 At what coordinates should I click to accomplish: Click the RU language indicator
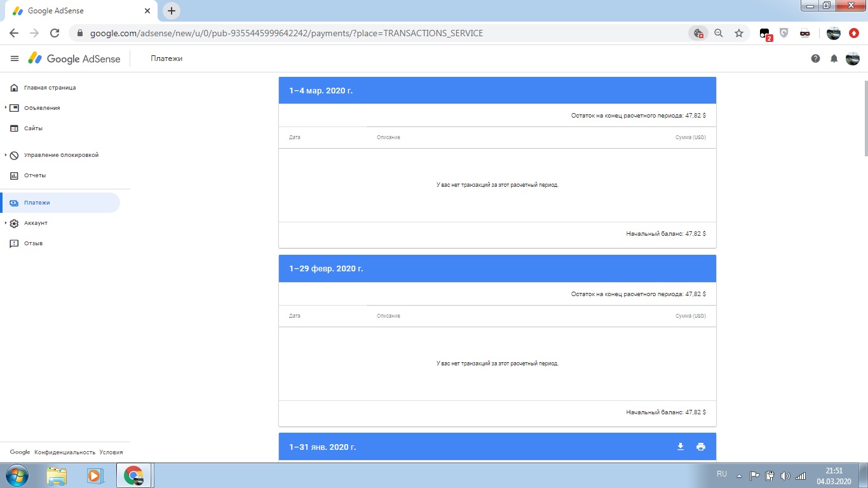[x=722, y=474]
